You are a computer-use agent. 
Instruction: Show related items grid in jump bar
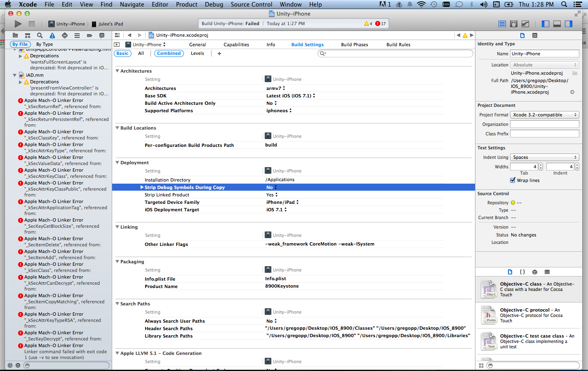(118, 35)
